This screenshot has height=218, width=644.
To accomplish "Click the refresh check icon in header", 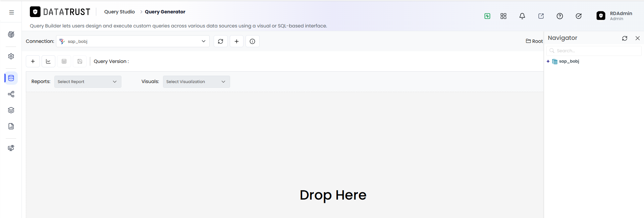I will [x=579, y=16].
